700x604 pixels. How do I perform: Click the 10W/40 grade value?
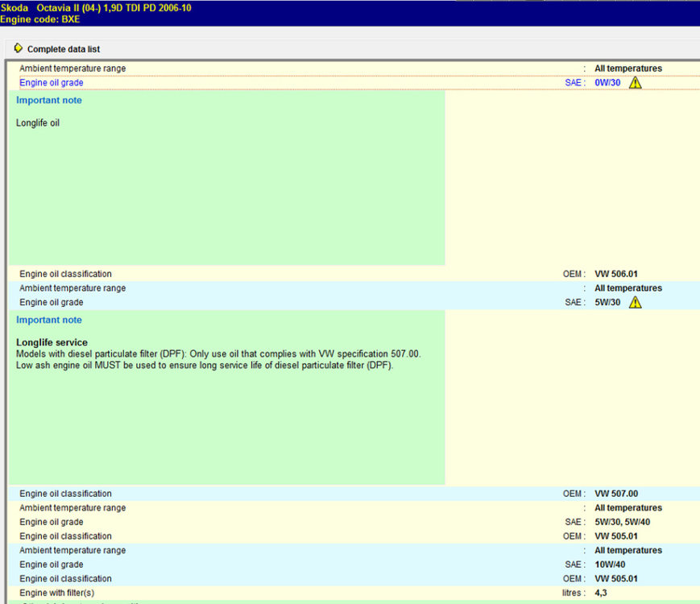click(610, 565)
